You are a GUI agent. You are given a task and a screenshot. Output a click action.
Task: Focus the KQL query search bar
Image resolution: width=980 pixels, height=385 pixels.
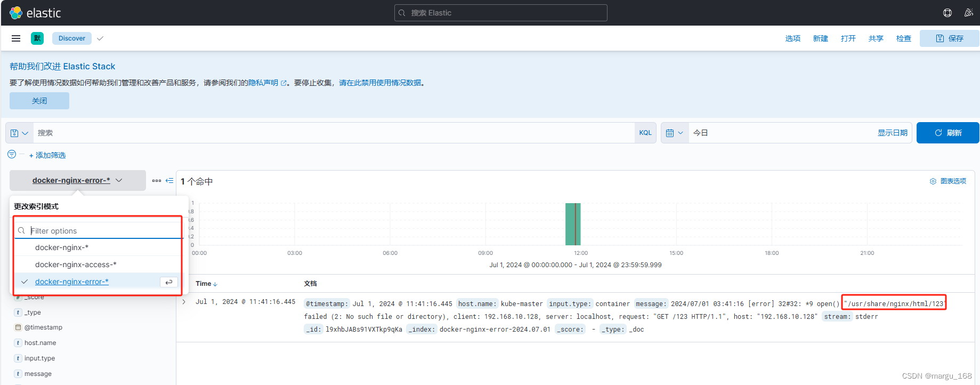[334, 133]
